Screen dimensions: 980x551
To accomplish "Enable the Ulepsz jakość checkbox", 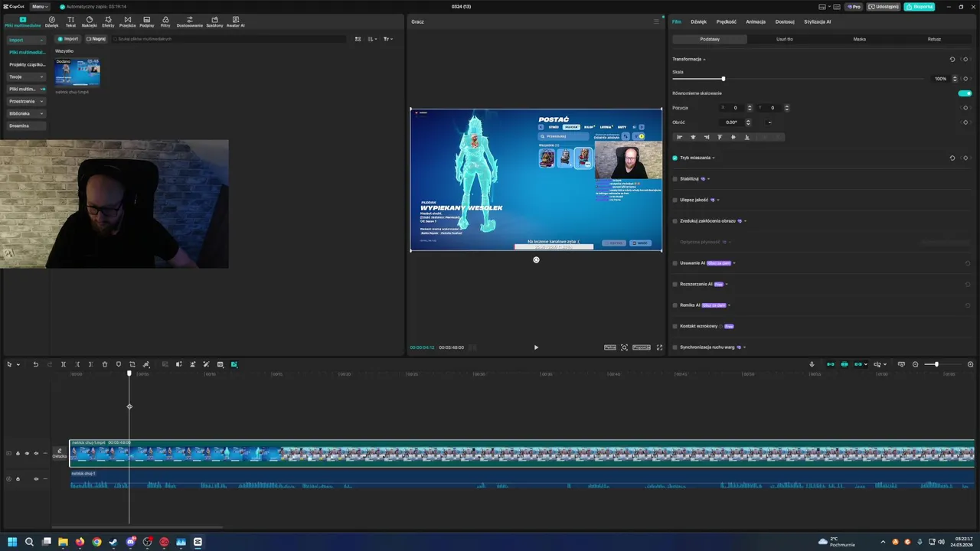I will (675, 200).
